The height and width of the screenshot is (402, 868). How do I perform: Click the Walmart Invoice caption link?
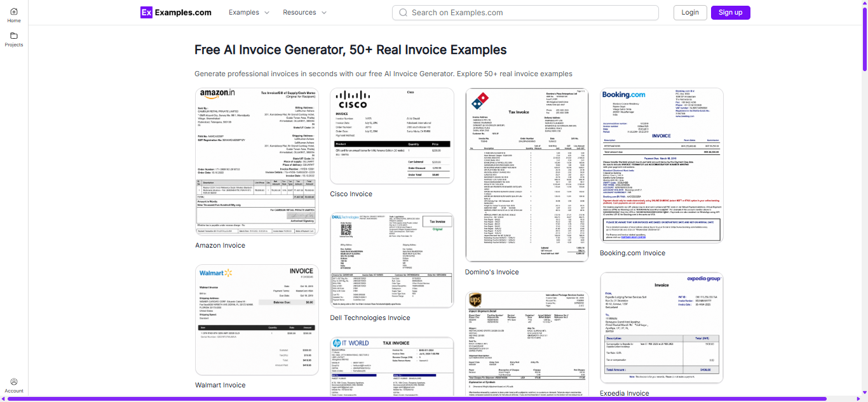click(x=220, y=385)
